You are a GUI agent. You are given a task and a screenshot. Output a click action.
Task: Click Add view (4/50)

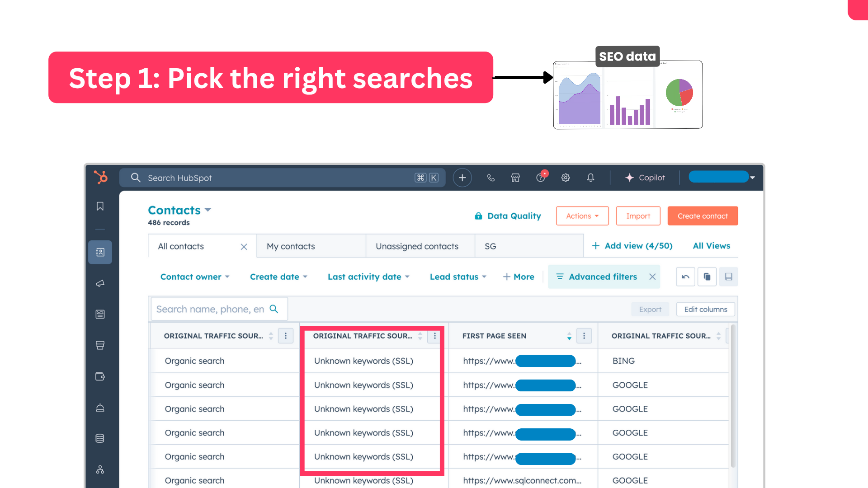(x=632, y=246)
